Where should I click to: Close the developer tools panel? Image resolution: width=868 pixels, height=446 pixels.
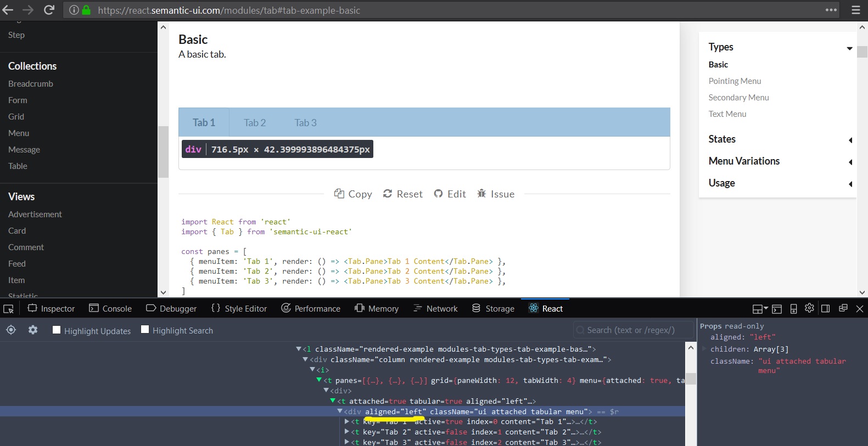[860, 309]
